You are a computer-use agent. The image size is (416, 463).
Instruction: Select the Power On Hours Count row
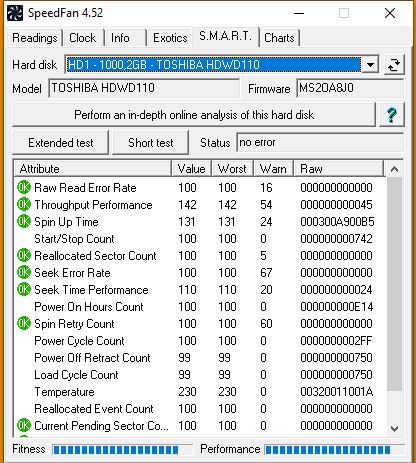(x=200, y=307)
